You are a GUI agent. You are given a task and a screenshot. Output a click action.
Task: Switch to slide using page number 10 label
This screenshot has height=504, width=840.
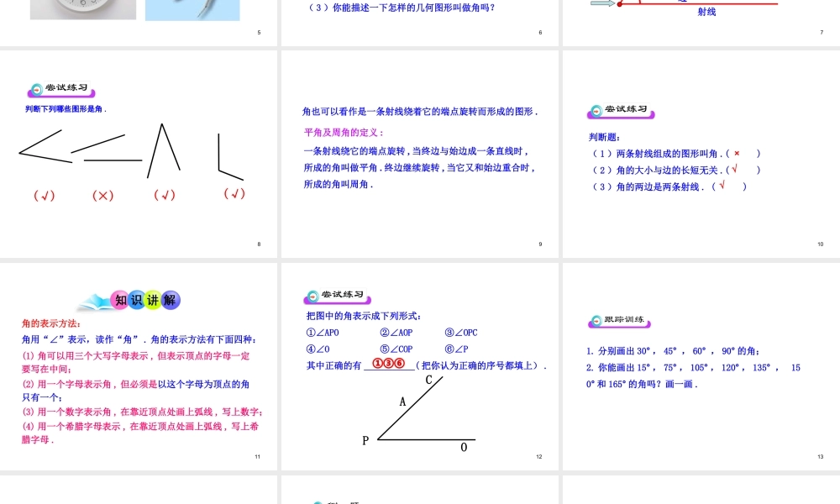[820, 244]
